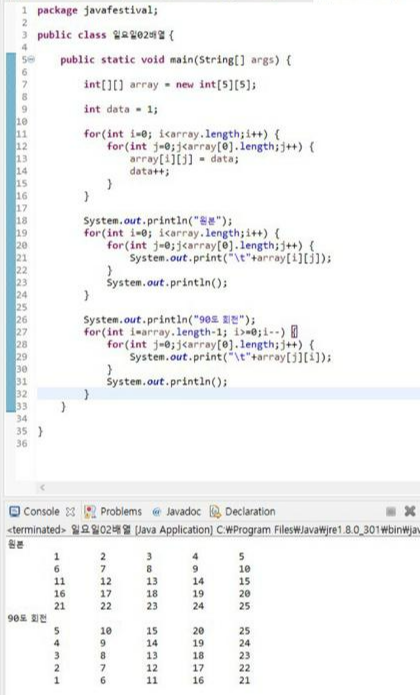
Task: Click the rotated row '2 7 12 17 22'
Action: coord(152,668)
